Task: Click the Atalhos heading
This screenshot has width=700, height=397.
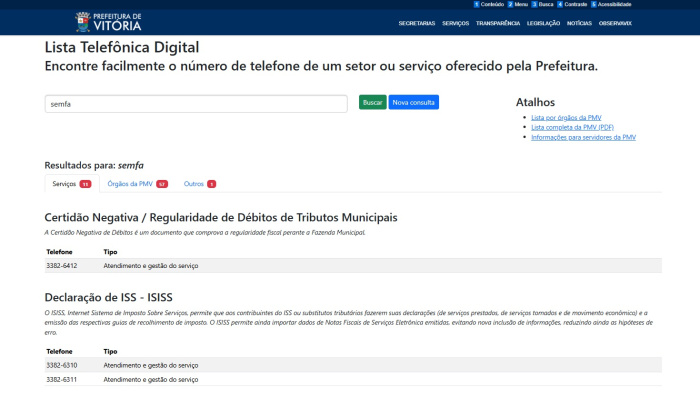Action: click(535, 102)
